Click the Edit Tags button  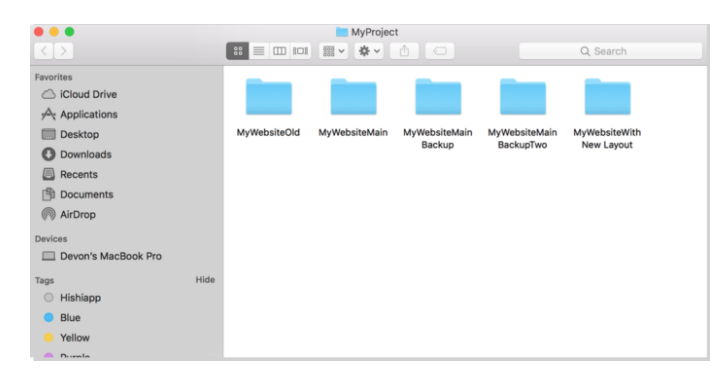pos(440,51)
